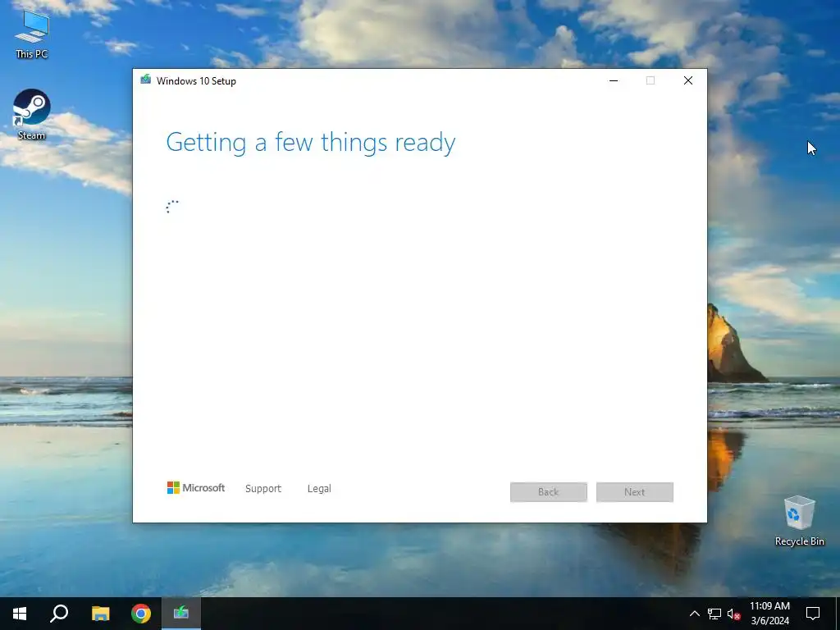
Task: Show hidden system tray icons
Action: [694, 614]
